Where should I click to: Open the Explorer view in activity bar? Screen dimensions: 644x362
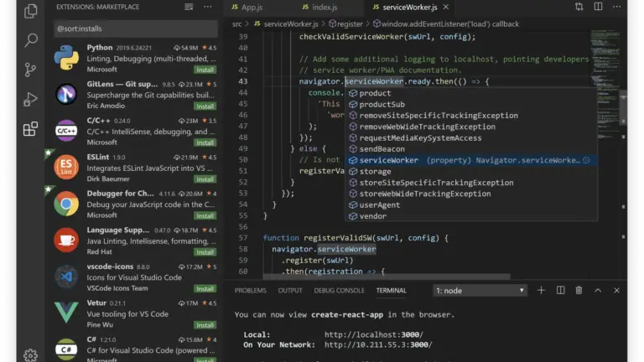pyautogui.click(x=31, y=11)
